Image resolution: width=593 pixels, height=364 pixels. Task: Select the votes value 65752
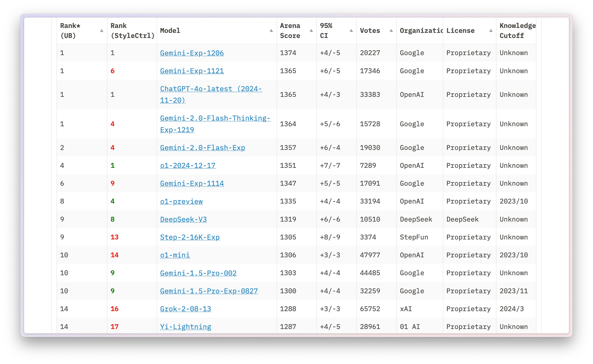(x=370, y=309)
